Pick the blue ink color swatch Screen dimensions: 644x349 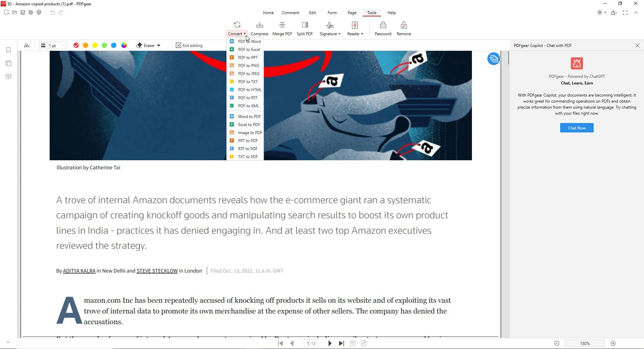tap(114, 46)
